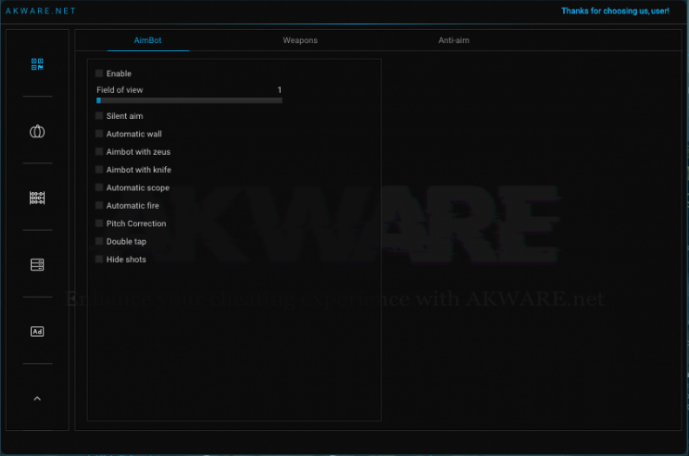Select the abacus-style sidebar icon
The image size is (689, 456).
point(37,198)
